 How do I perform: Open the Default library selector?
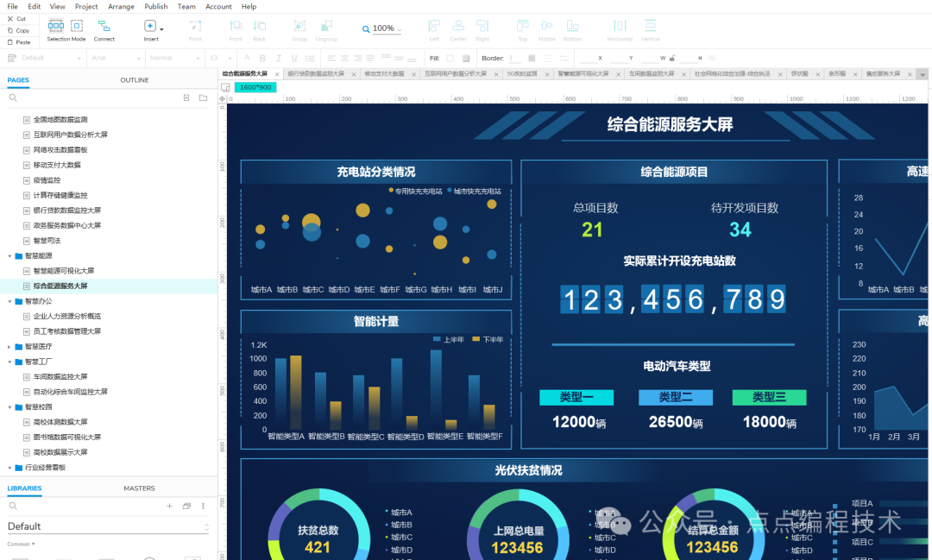coord(108,526)
